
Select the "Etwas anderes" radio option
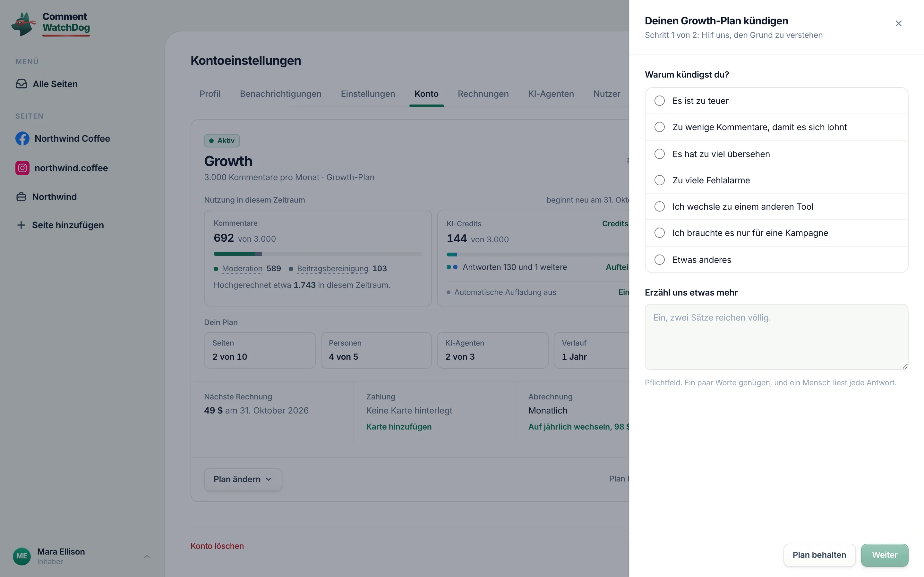[x=776, y=260]
